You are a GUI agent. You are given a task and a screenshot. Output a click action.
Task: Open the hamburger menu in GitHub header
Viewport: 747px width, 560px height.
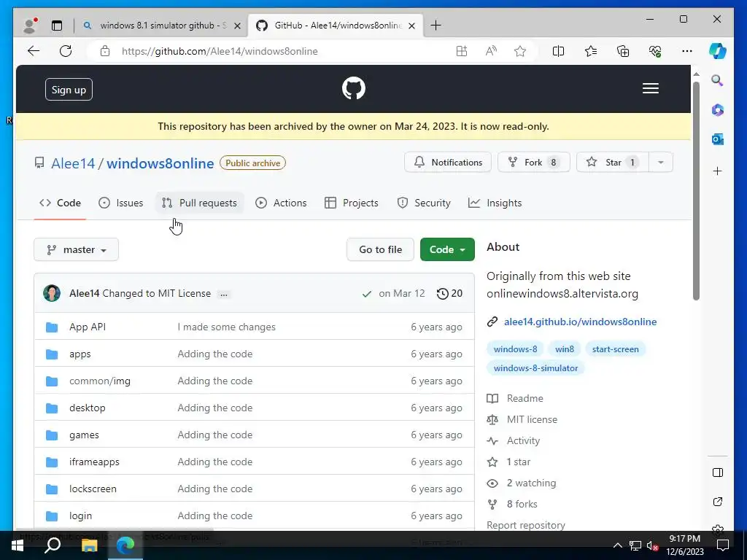point(650,88)
